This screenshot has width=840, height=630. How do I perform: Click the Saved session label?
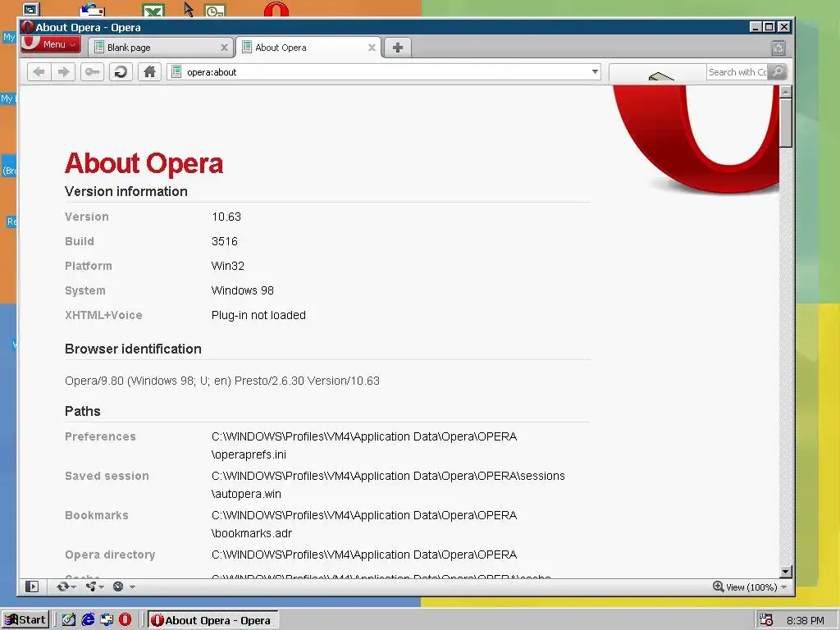click(107, 477)
